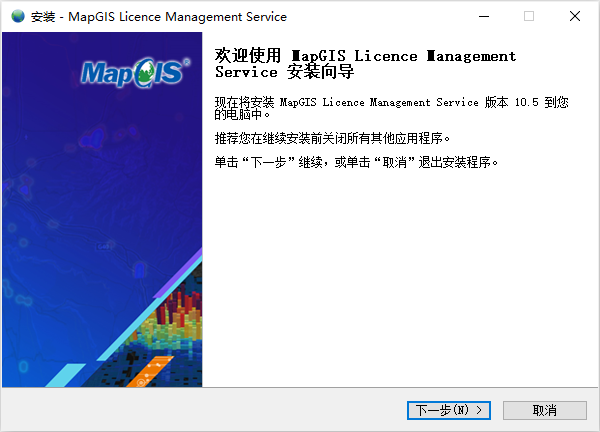Viewport: 600px width, 432px height.
Task: Click the greyed-out maximize button
Action: 529,16
